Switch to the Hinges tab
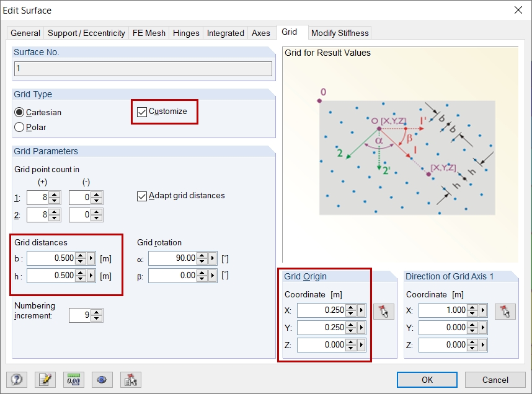Viewport: 532px width, 394px height. tap(186, 33)
